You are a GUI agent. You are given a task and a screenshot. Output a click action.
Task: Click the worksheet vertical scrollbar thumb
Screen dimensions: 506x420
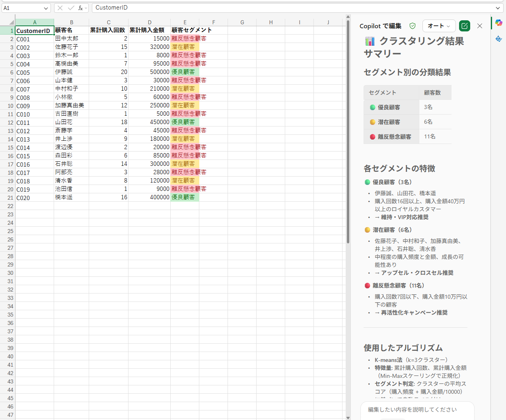point(348,131)
